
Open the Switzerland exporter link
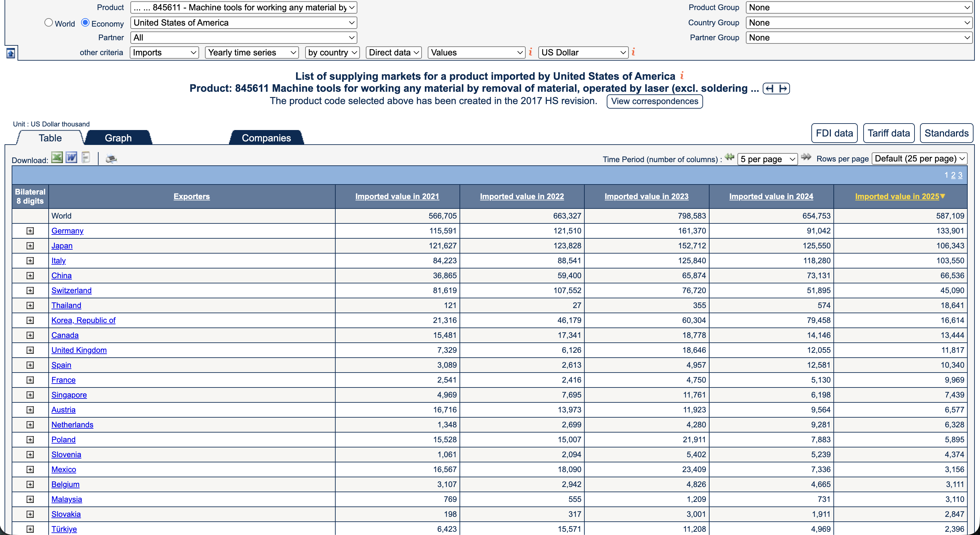pyautogui.click(x=71, y=290)
